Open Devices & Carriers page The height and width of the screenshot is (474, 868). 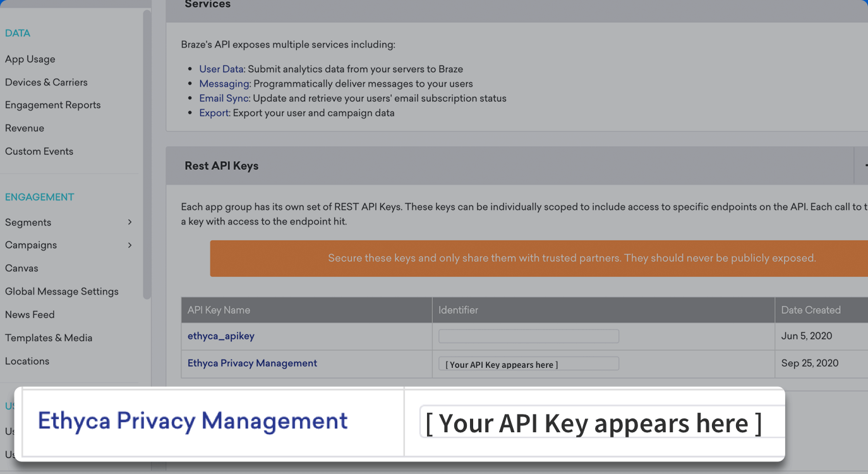click(x=46, y=82)
